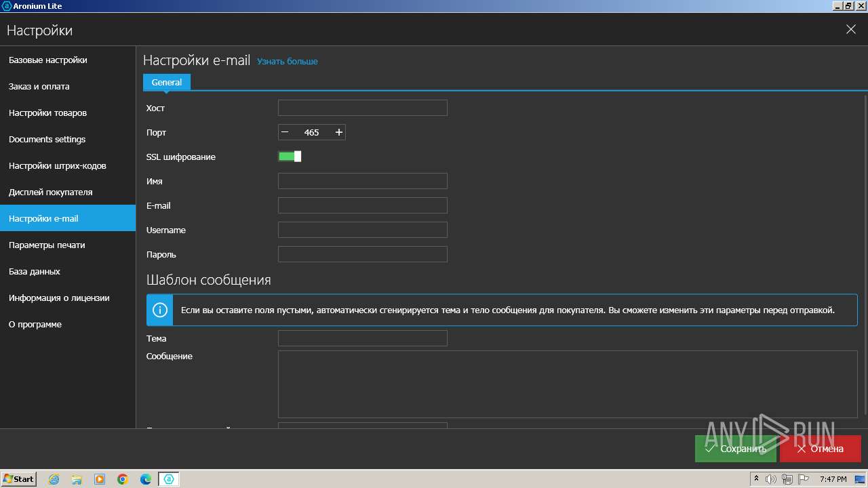Open network icon in system tray
The height and width of the screenshot is (488, 868).
tap(787, 479)
